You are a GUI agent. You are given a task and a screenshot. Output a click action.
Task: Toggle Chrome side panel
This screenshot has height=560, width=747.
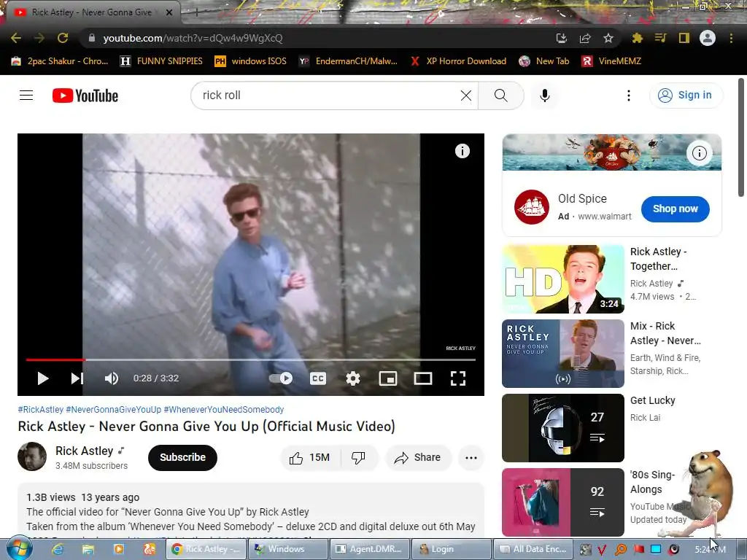pyautogui.click(x=684, y=38)
